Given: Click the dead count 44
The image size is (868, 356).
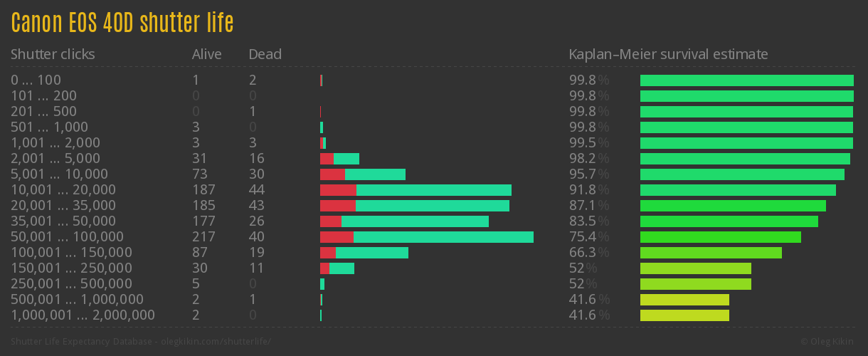Looking at the screenshot, I should pyautogui.click(x=256, y=190).
